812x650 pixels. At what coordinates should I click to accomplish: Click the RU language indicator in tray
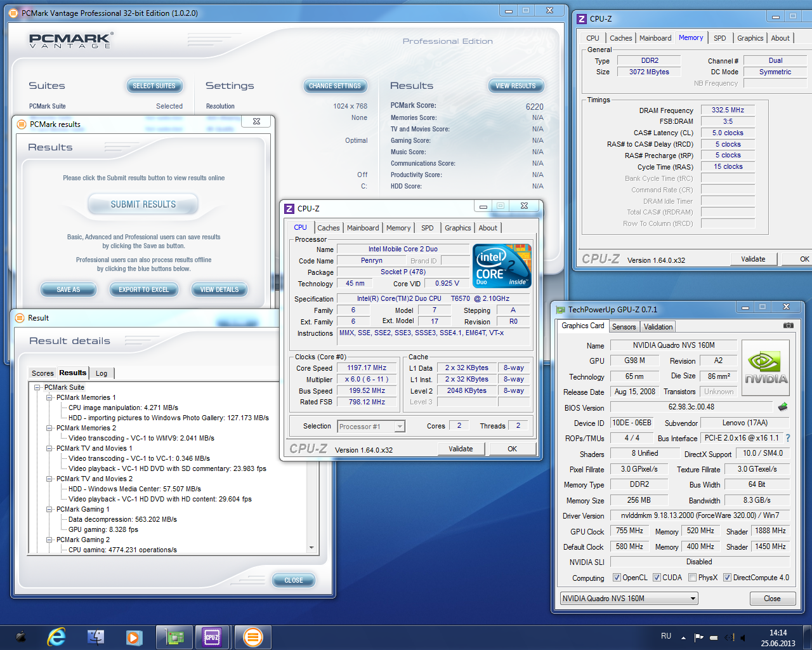point(666,636)
